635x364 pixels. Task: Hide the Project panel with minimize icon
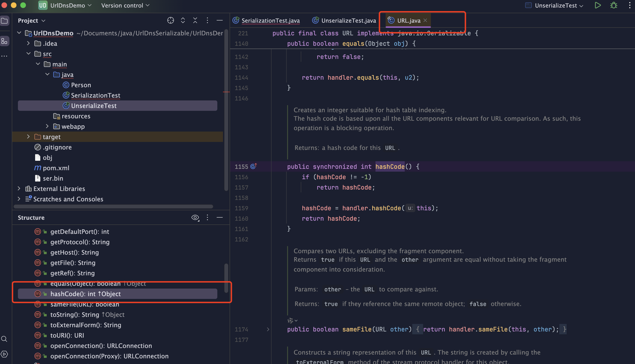[x=220, y=21]
